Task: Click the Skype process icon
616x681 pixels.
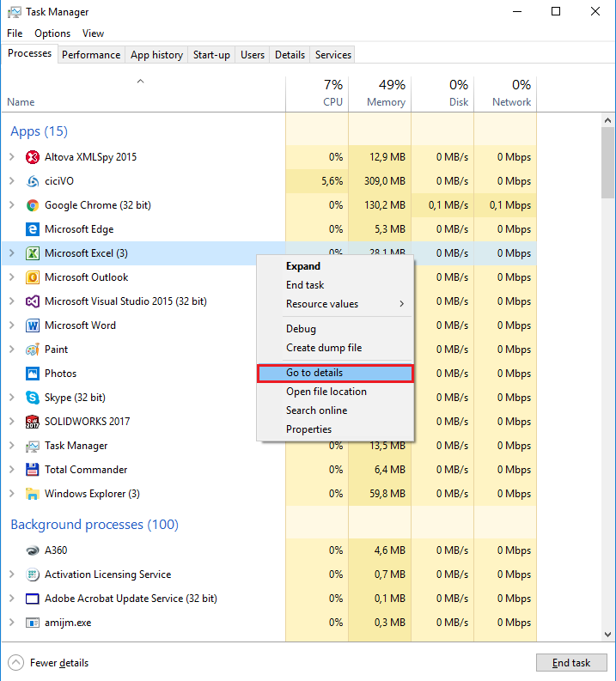Action: pyautogui.click(x=33, y=398)
